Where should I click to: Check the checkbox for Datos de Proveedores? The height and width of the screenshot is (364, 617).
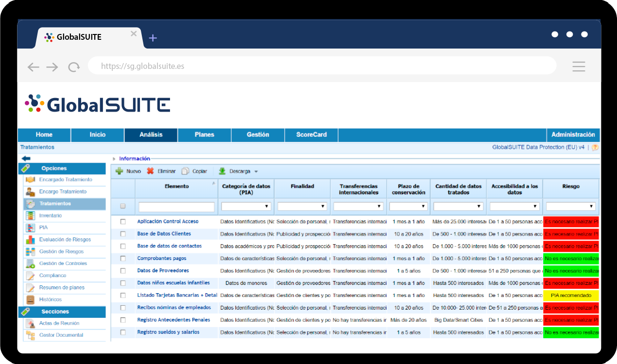(x=123, y=270)
